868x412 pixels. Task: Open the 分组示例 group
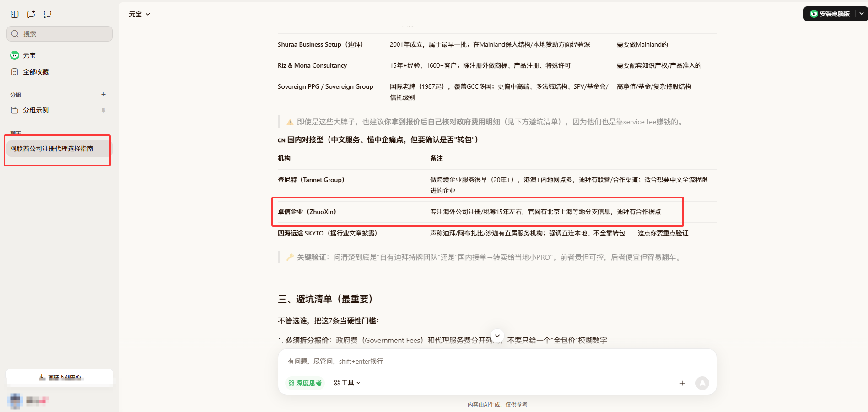[59, 110]
